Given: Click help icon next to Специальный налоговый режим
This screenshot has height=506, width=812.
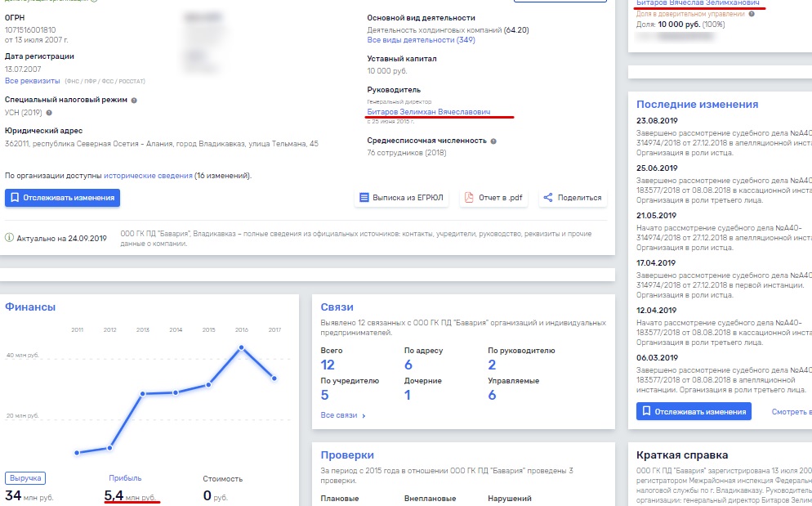Looking at the screenshot, I should 134,101.
